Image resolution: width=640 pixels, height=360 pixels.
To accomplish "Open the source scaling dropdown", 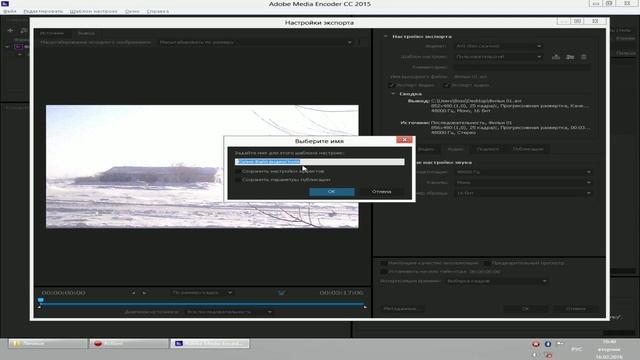I will point(256,42).
